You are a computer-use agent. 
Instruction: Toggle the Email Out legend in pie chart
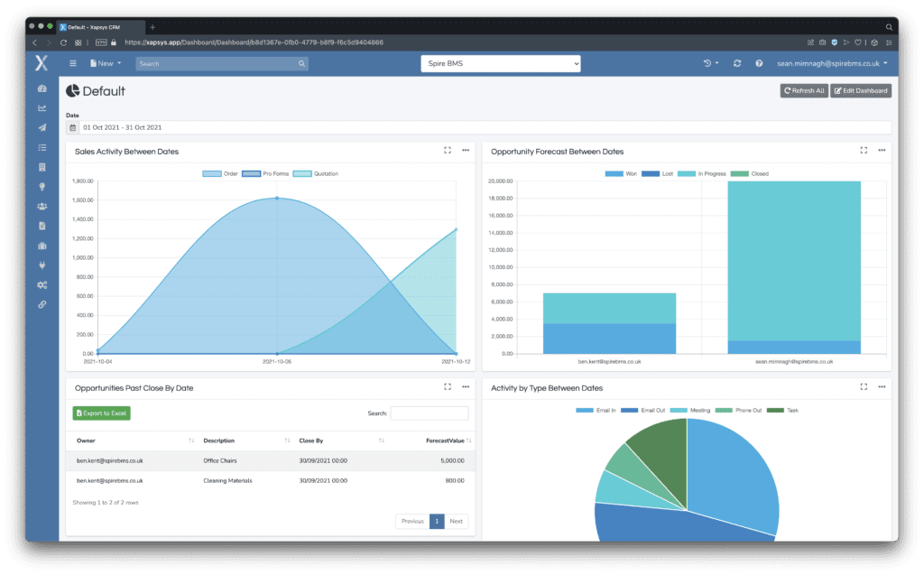(x=642, y=411)
